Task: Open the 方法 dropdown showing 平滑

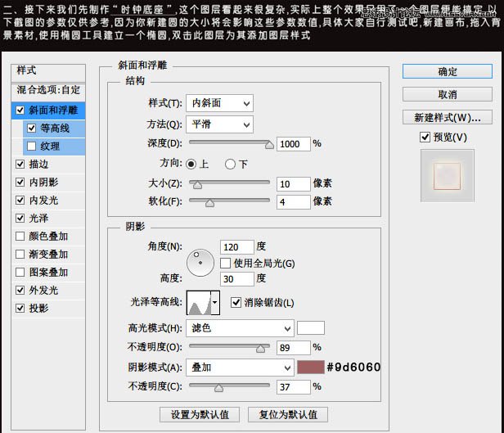Action: [219, 124]
